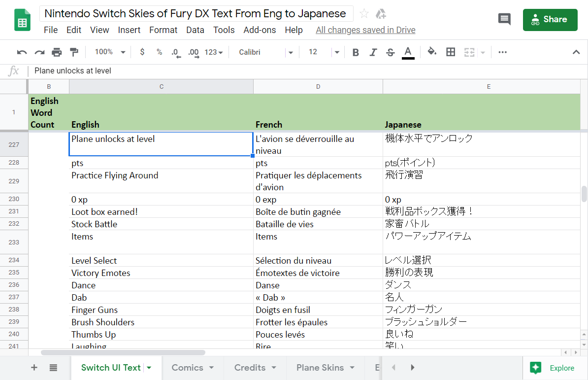Click the horizontal scrollbar thumb
Screen dimensions: 588x380
(123, 352)
